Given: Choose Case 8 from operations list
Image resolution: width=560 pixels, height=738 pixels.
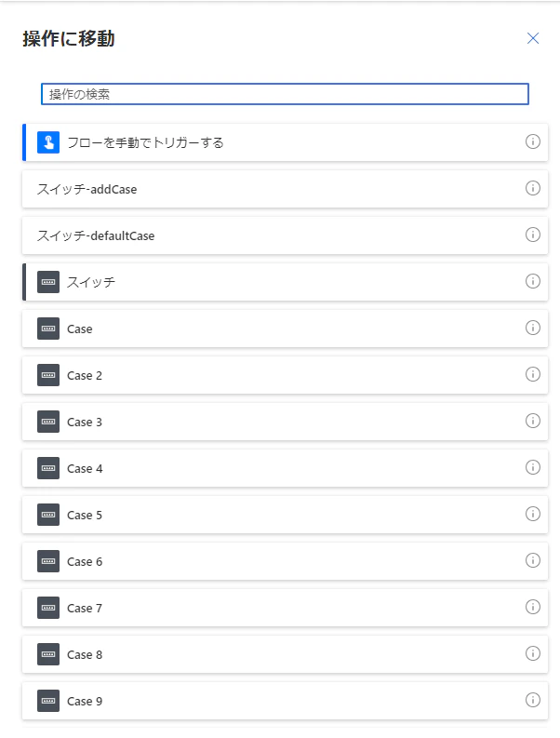Looking at the screenshot, I should [x=286, y=654].
